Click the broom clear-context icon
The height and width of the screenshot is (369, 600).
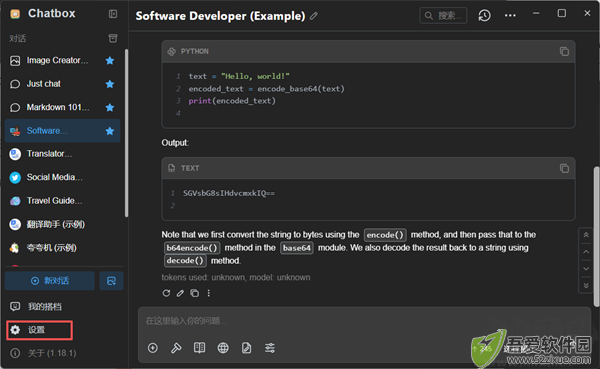point(176,348)
